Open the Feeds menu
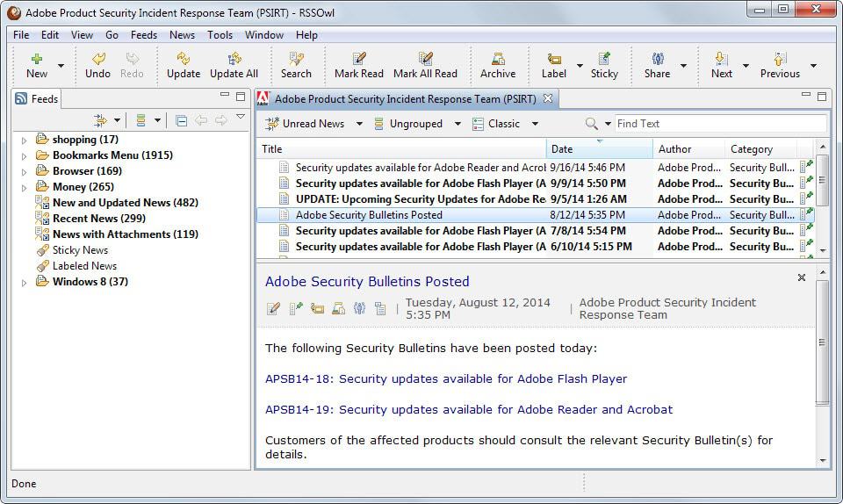Viewport: 843px width, 504px height. 143,35
